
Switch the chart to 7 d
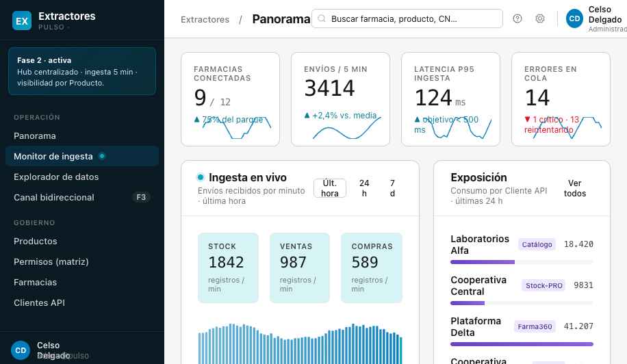click(x=392, y=188)
